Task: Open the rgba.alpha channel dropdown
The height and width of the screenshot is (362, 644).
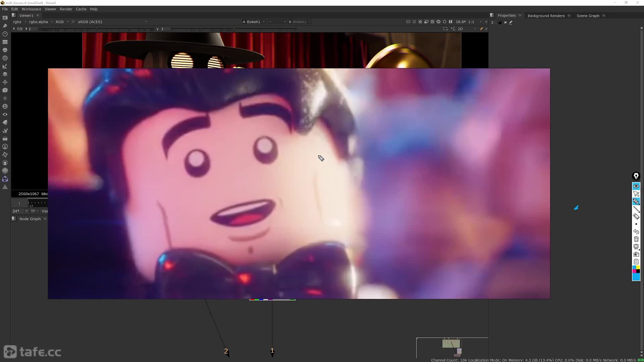Action: [x=41, y=22]
